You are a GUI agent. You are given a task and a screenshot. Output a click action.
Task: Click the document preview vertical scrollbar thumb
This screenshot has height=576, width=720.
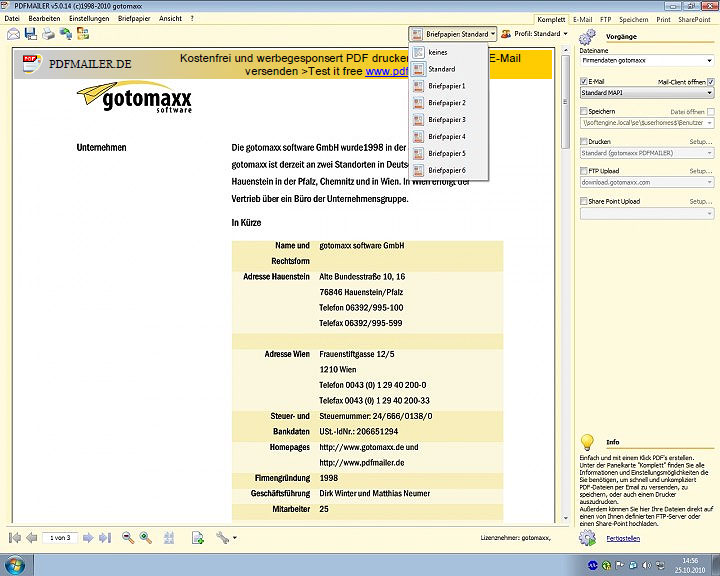pyautogui.click(x=565, y=102)
